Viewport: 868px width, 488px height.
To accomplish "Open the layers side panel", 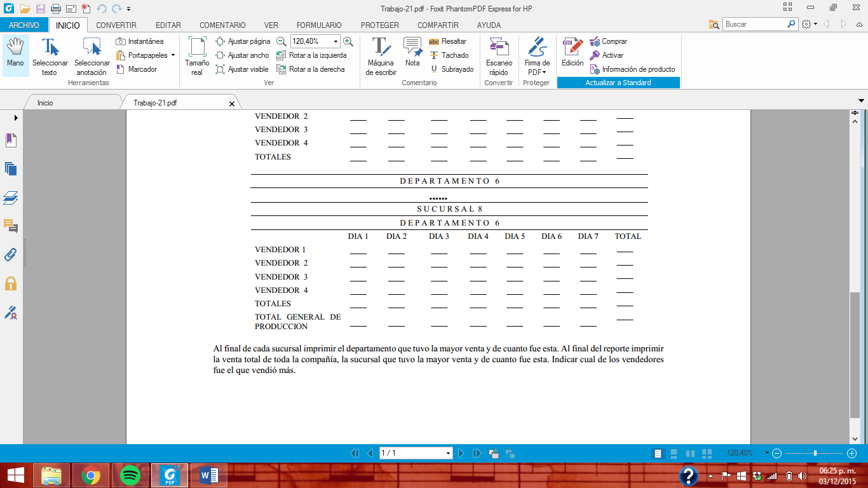I will (11, 198).
